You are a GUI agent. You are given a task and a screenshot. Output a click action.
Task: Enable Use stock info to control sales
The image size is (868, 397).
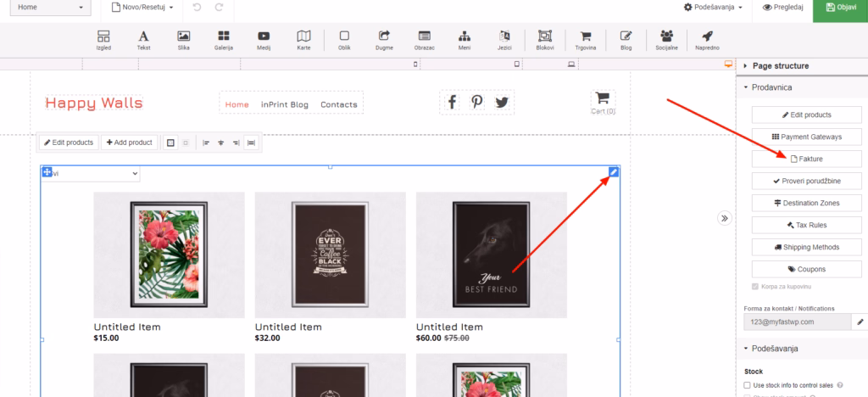[x=748, y=385]
